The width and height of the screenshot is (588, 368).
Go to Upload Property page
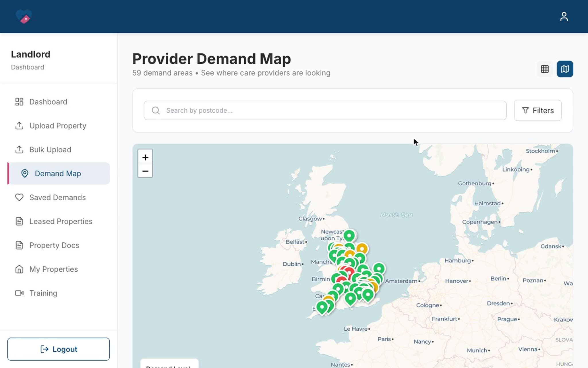[x=59, y=126]
